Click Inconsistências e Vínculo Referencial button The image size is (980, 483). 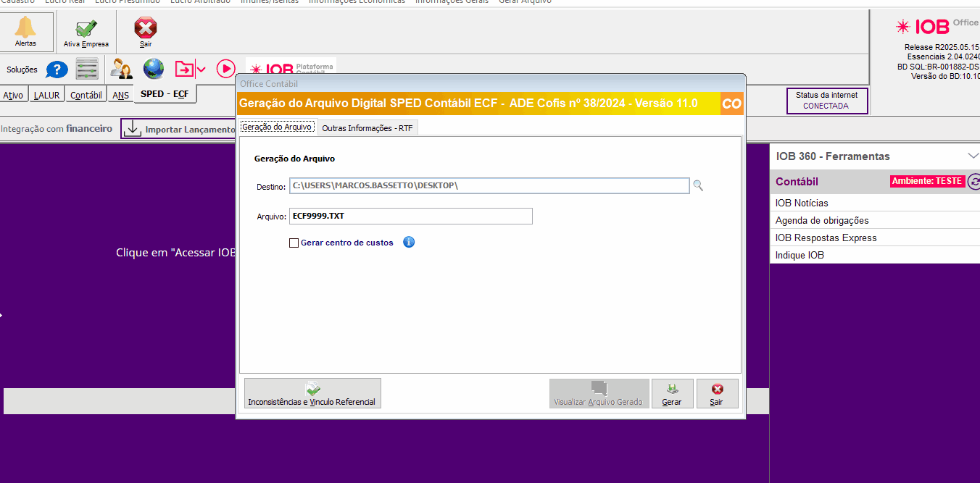pyautogui.click(x=312, y=393)
